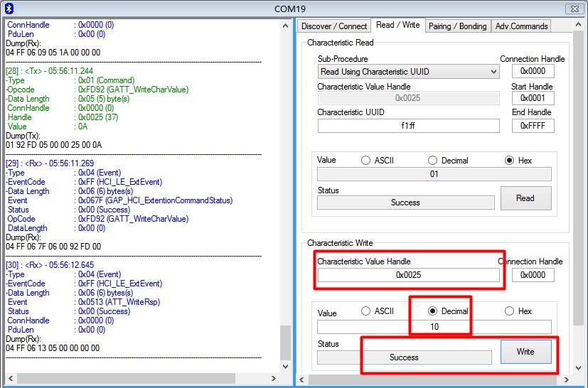The height and width of the screenshot is (388, 588).
Task: Click Characteristic Write group label
Action: click(340, 243)
